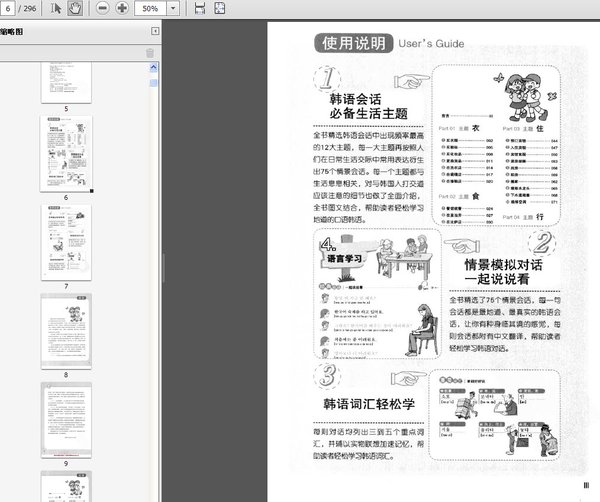Click the trash delete page icon
The image size is (600, 502).
coord(150,53)
